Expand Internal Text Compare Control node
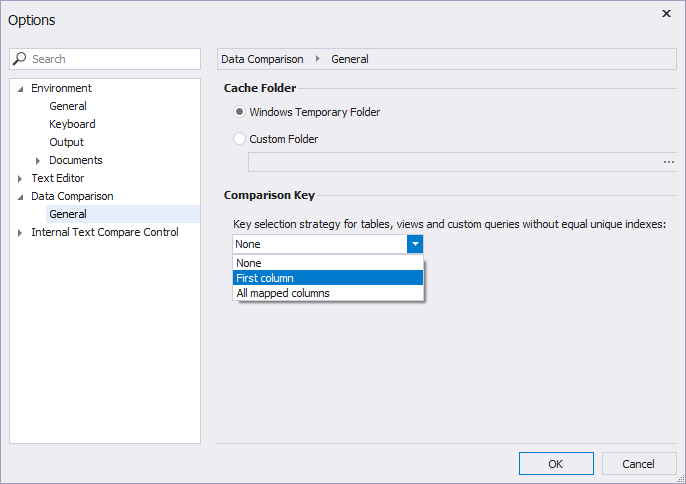This screenshot has width=686, height=484. (x=20, y=232)
